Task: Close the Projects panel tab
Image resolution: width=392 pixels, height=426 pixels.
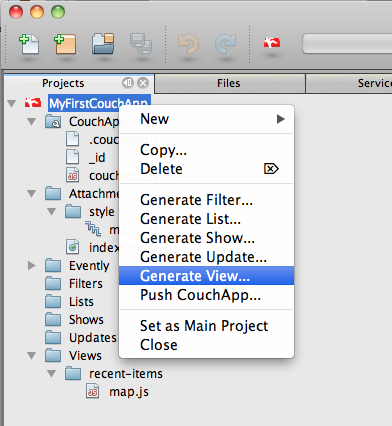Action: coord(143,83)
